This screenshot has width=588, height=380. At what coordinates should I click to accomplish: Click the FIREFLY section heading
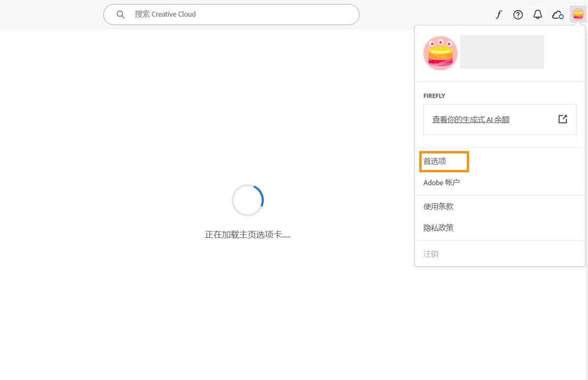pos(434,96)
